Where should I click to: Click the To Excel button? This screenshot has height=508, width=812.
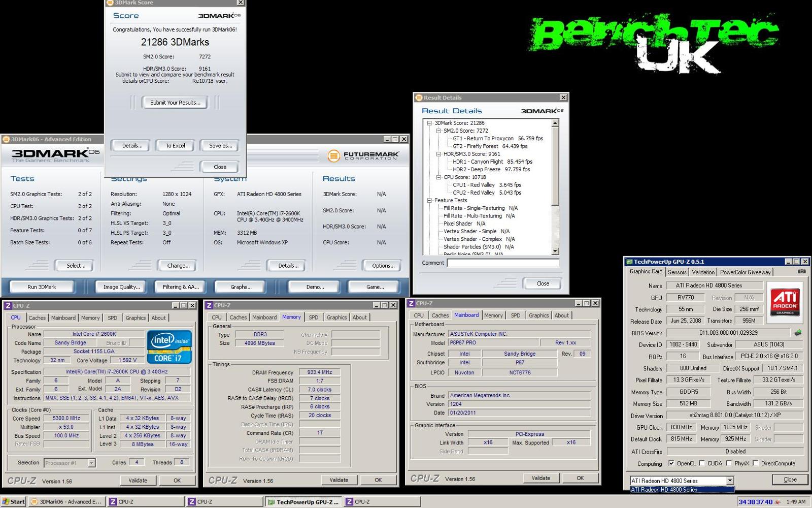coord(175,146)
